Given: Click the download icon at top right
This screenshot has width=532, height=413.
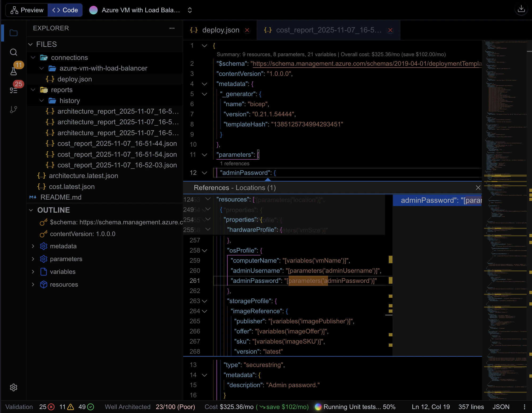Looking at the screenshot, I should pos(521,9).
